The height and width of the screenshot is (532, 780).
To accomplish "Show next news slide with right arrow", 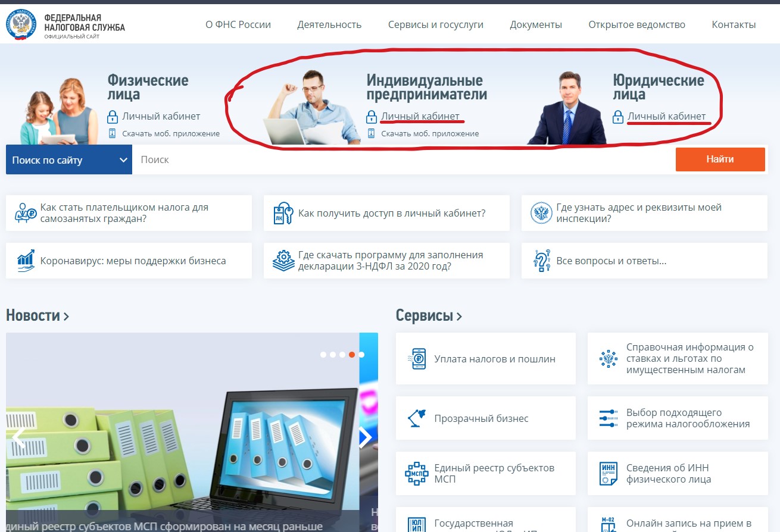I will coord(365,437).
